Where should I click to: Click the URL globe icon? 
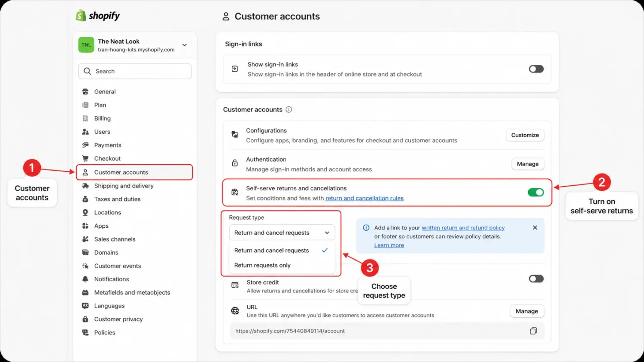(235, 311)
